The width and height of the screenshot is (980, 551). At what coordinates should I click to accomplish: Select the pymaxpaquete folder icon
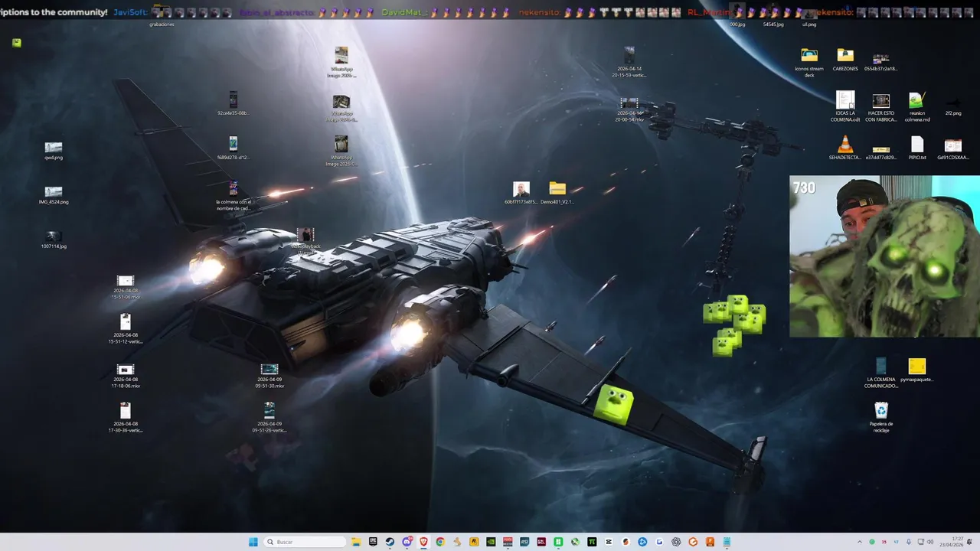[917, 370]
